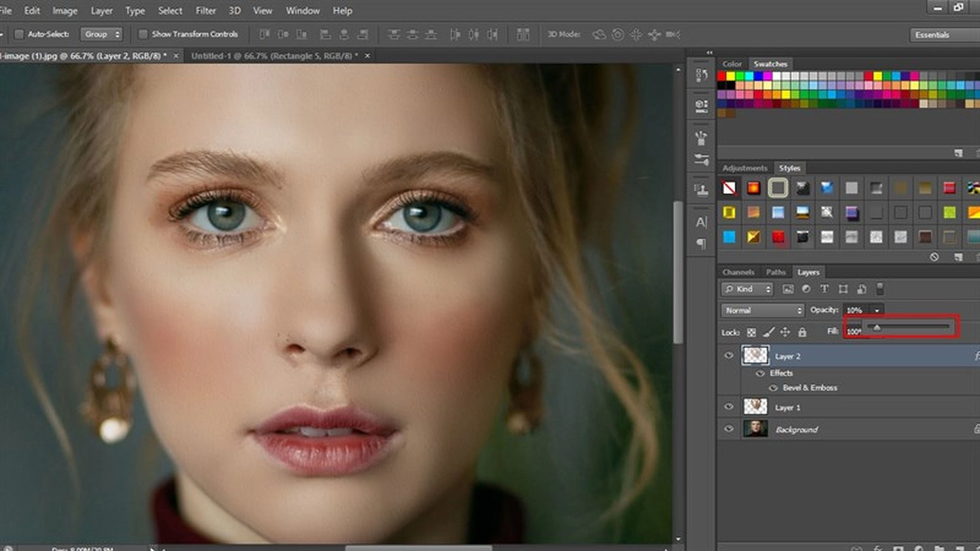Screen dimensions: 980x551
Task: Toggle the Auto-Select checkbox
Action: [19, 34]
